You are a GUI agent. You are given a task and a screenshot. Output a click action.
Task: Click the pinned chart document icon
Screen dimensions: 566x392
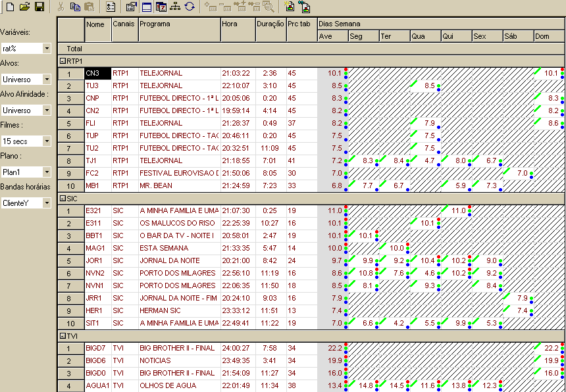tap(304, 7)
